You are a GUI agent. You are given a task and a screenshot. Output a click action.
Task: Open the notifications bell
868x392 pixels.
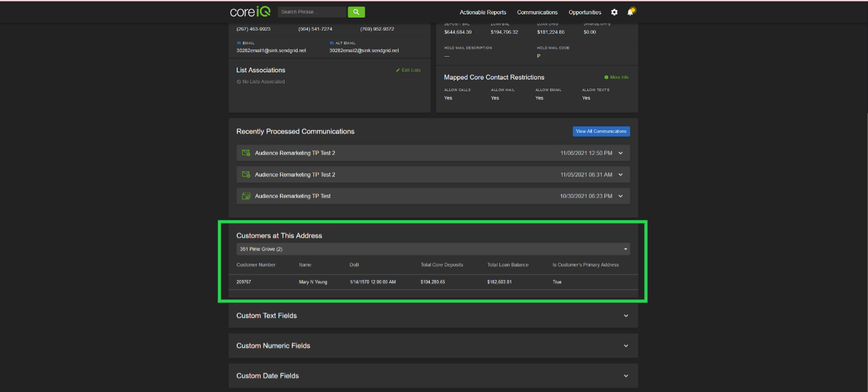pos(630,12)
